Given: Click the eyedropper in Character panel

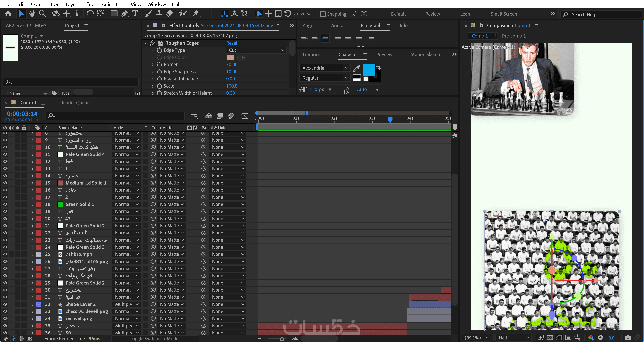Looking at the screenshot, I should pos(356,68).
